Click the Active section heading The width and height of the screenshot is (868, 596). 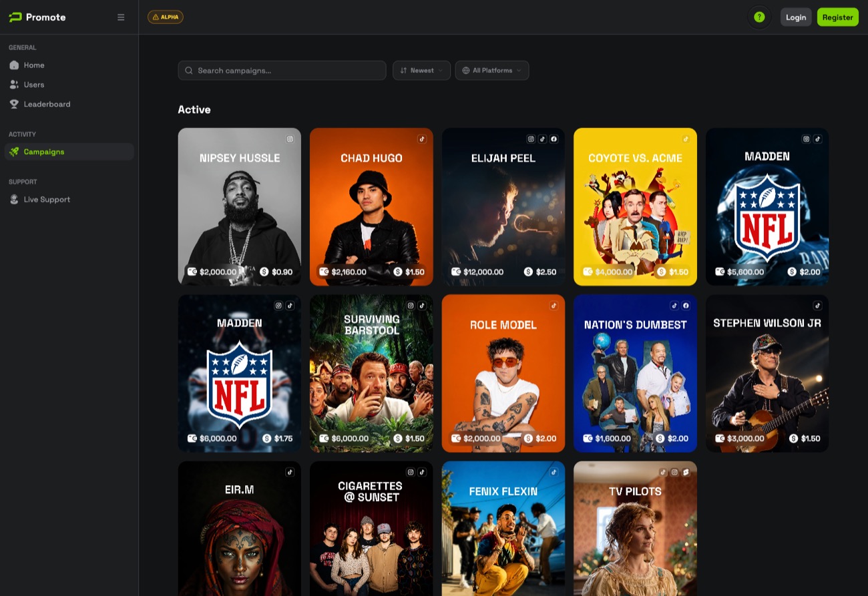(194, 109)
